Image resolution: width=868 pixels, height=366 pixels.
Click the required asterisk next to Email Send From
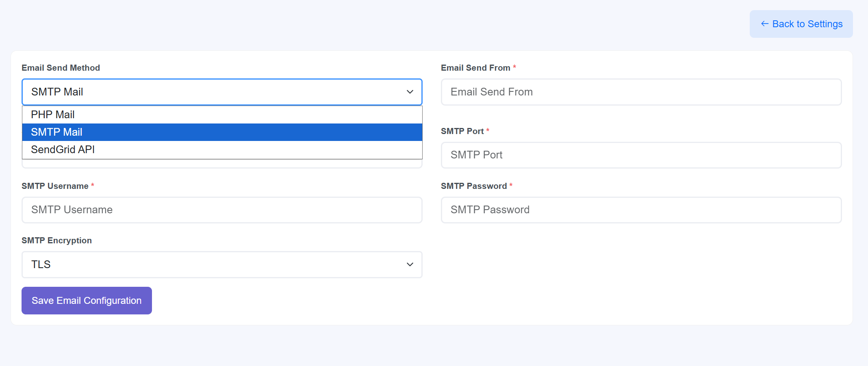(515, 67)
